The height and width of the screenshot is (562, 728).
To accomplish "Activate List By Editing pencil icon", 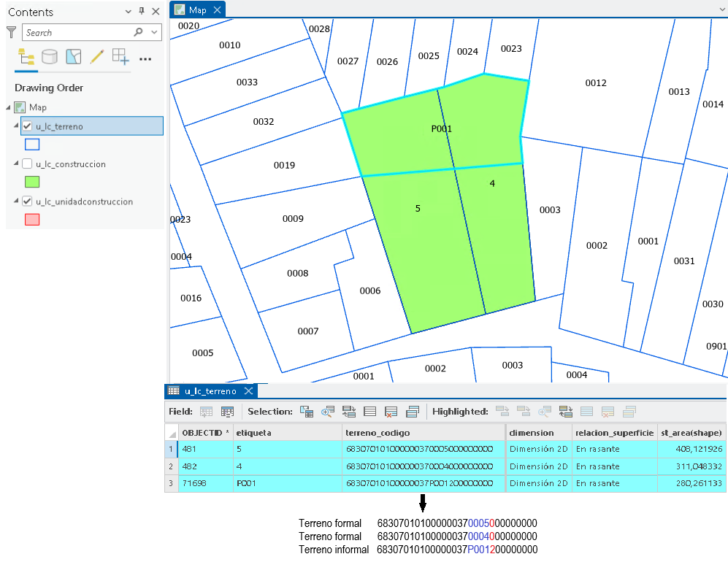I will coord(97,57).
